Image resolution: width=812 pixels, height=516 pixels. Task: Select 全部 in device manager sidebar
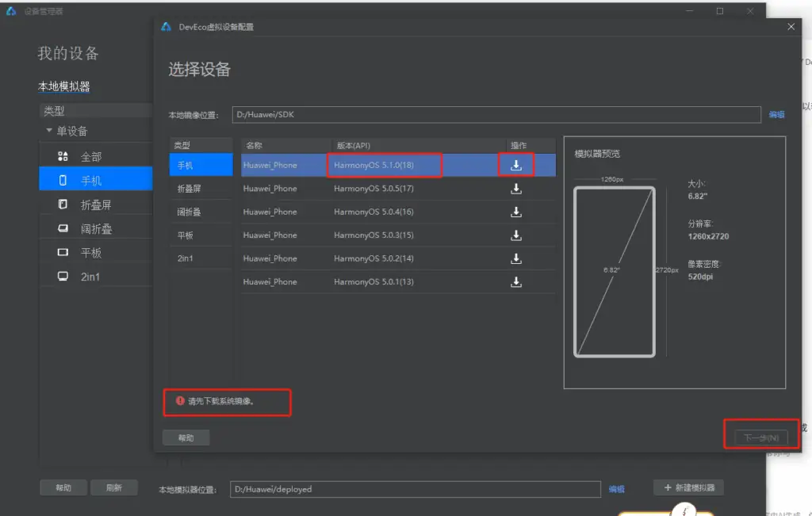pyautogui.click(x=90, y=157)
